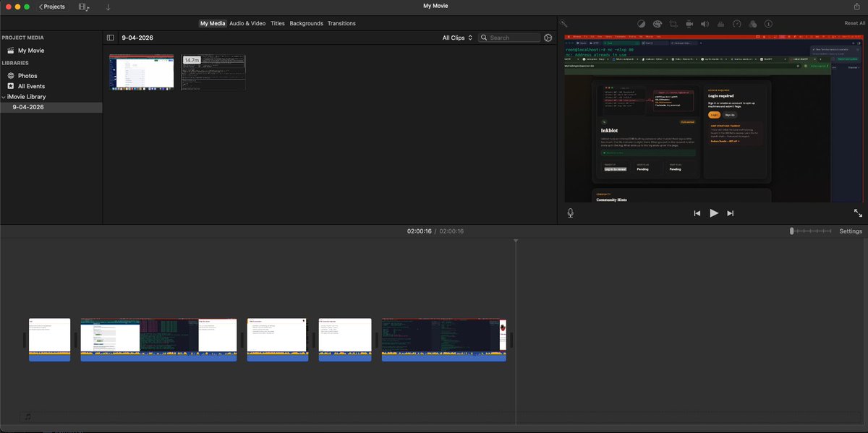868x433 pixels.
Task: Click the search field in browser
Action: (509, 38)
